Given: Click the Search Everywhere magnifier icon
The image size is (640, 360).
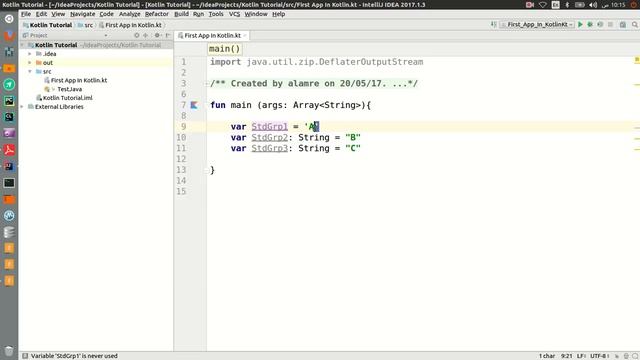Looking at the screenshot, I should [x=635, y=24].
